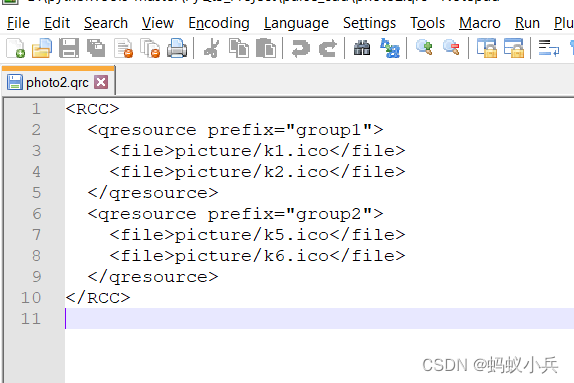574x383 pixels.
Task: Open Find with the binoculars icon
Action: click(x=362, y=48)
